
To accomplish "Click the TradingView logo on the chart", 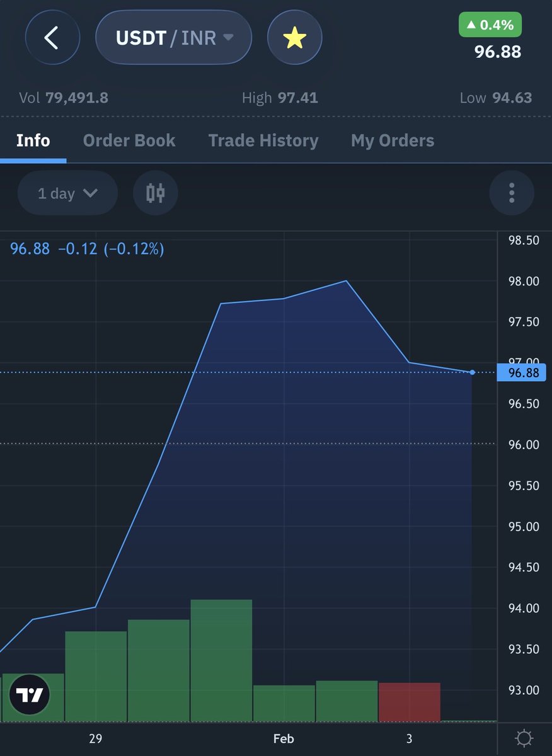I will click(30, 695).
